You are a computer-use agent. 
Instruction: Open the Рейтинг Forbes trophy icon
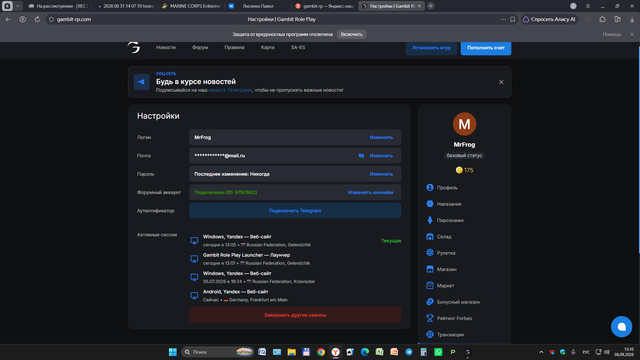click(430, 318)
